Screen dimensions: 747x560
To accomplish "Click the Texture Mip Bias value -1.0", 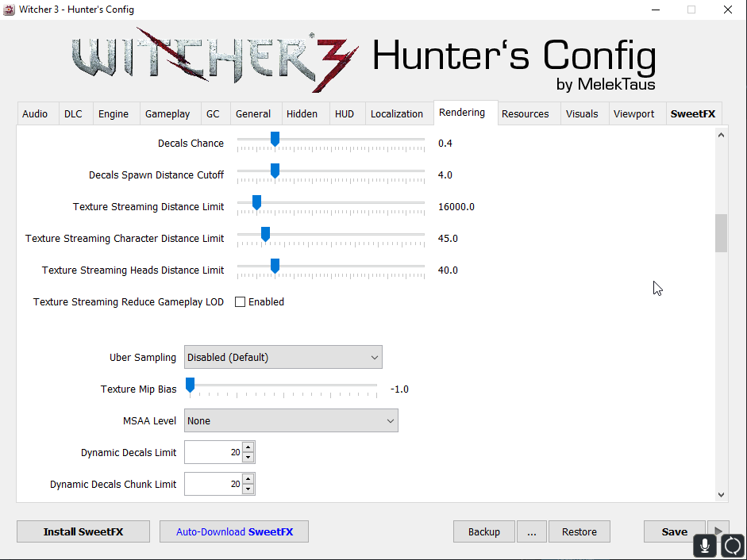I will point(399,389).
